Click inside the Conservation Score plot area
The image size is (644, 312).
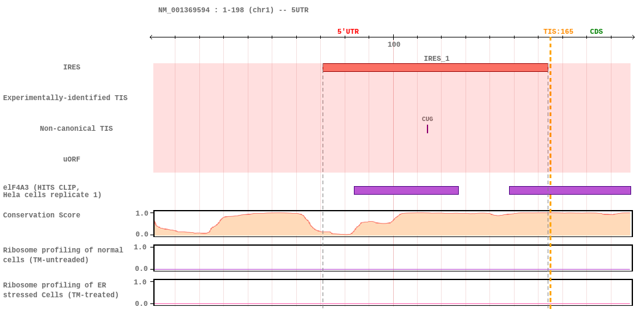click(x=393, y=224)
